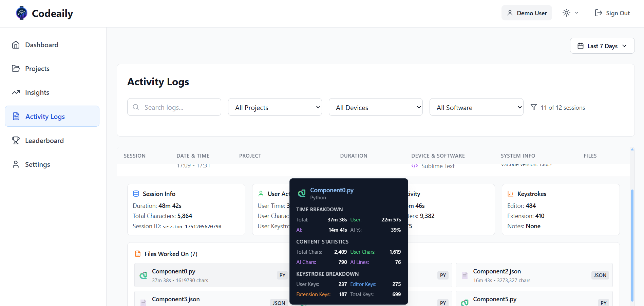Image resolution: width=644 pixels, height=306 pixels.
Task: Open the Component5.py file card
Action: click(x=534, y=299)
